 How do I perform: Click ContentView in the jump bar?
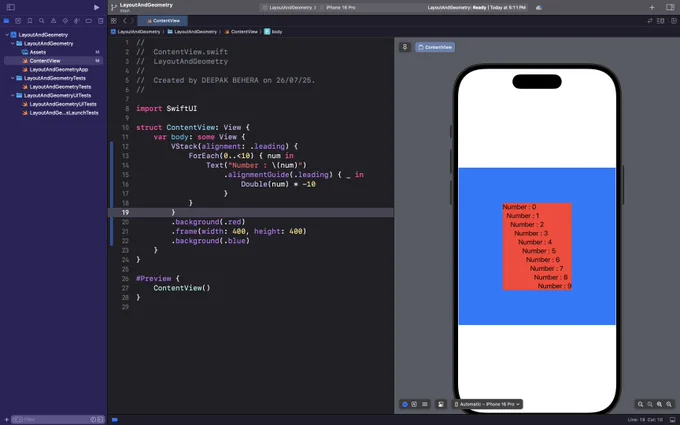(241, 32)
